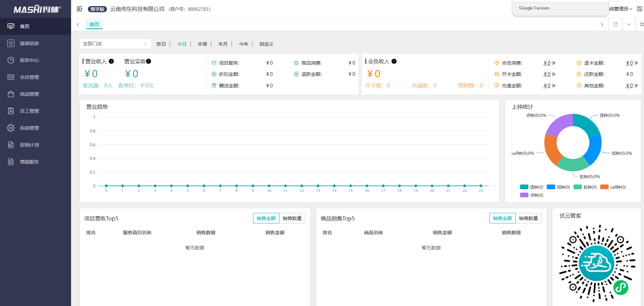Toggle the 轮钟(0) legend swatch
Viewport: 644px width, 306px height.
(578, 187)
